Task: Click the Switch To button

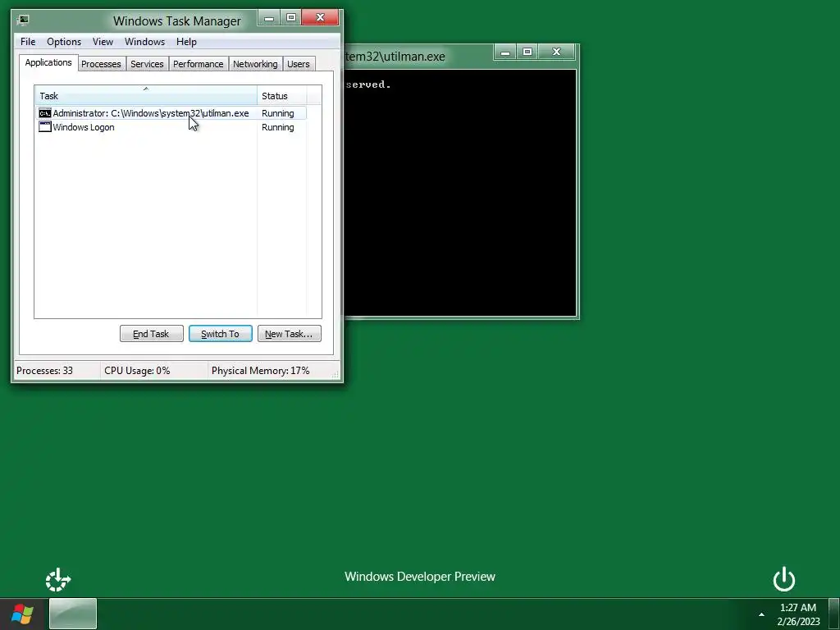Action: click(x=220, y=334)
